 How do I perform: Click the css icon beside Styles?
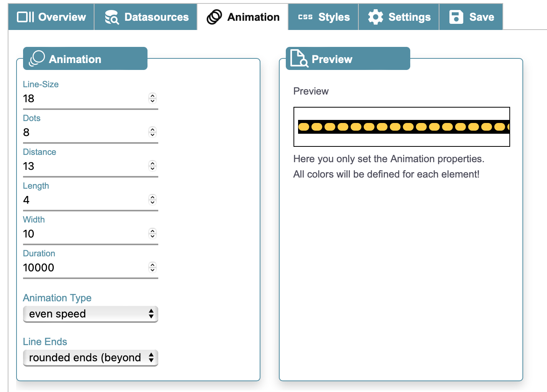point(305,17)
